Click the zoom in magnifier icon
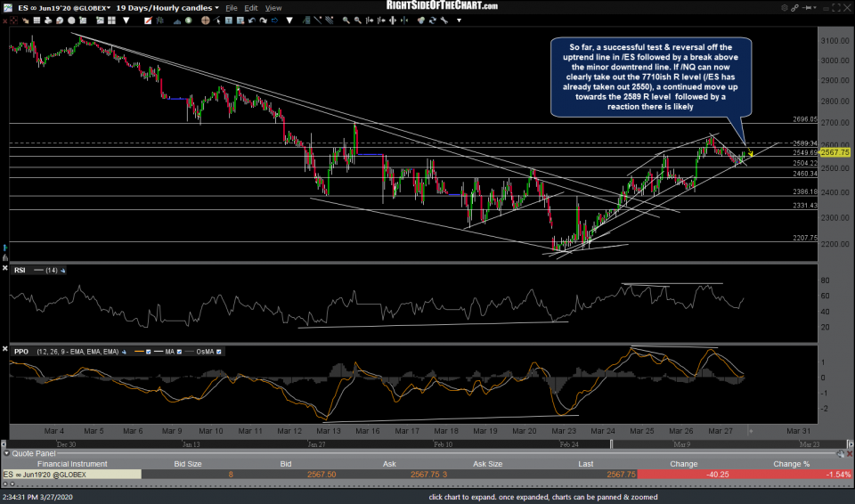855x504 pixels. coord(346,20)
